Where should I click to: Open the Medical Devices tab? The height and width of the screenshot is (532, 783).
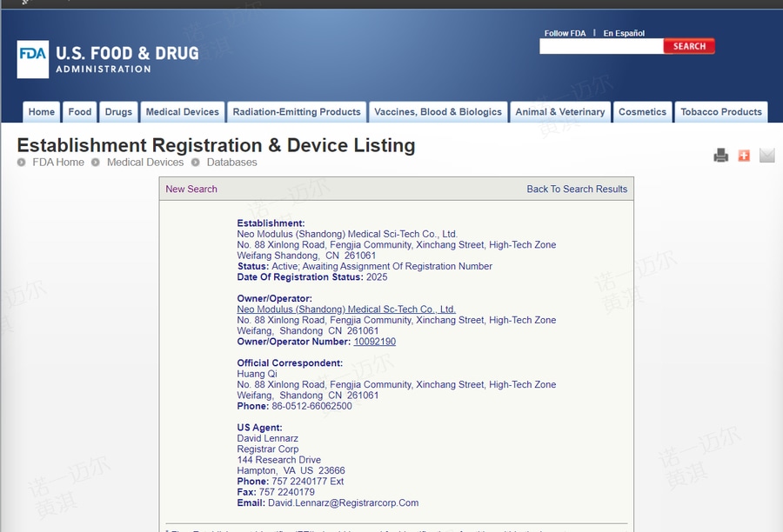pyautogui.click(x=183, y=112)
